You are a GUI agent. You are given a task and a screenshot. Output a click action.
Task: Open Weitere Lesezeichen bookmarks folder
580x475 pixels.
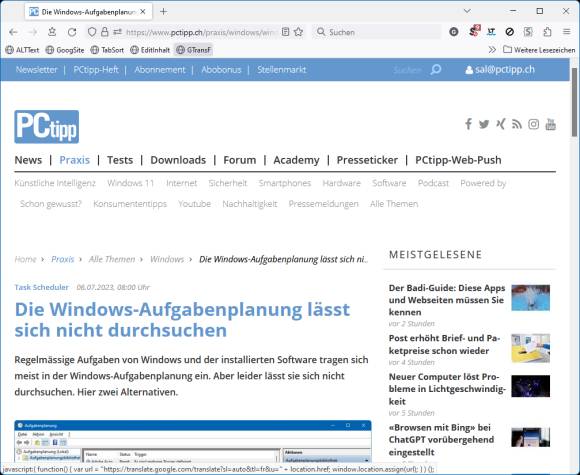point(539,50)
